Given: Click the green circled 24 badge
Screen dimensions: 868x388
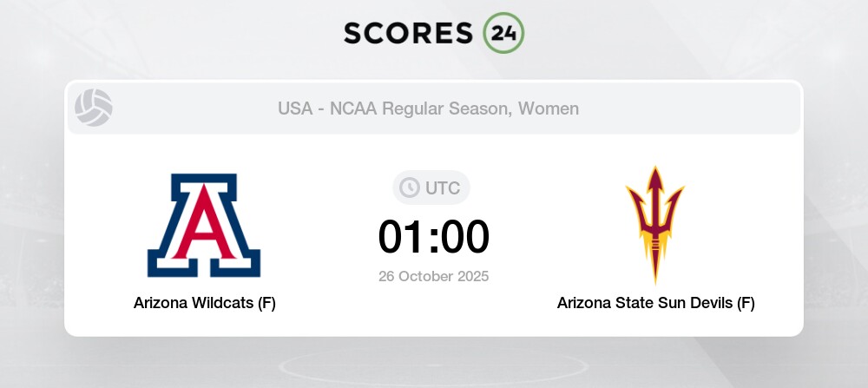Looking at the screenshot, I should 503,33.
